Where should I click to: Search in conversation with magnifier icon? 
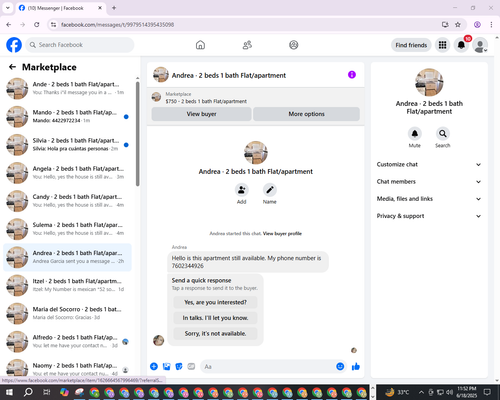pyautogui.click(x=443, y=134)
